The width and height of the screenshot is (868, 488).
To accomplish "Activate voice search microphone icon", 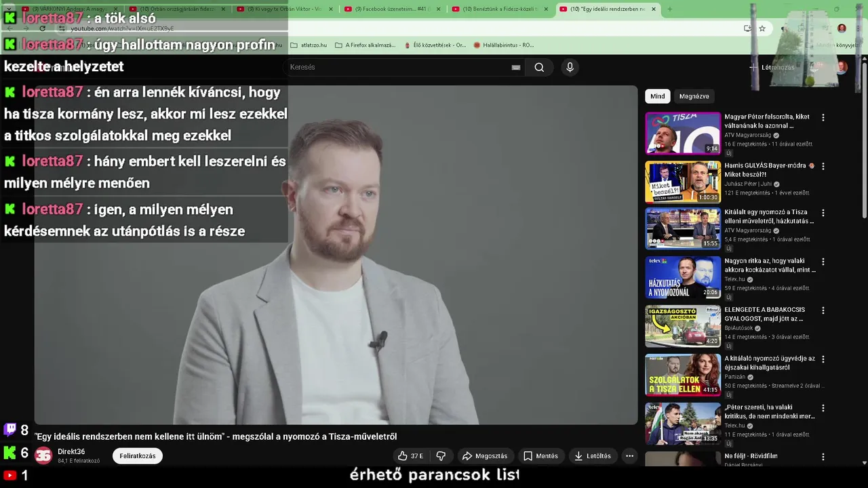I will (x=570, y=67).
